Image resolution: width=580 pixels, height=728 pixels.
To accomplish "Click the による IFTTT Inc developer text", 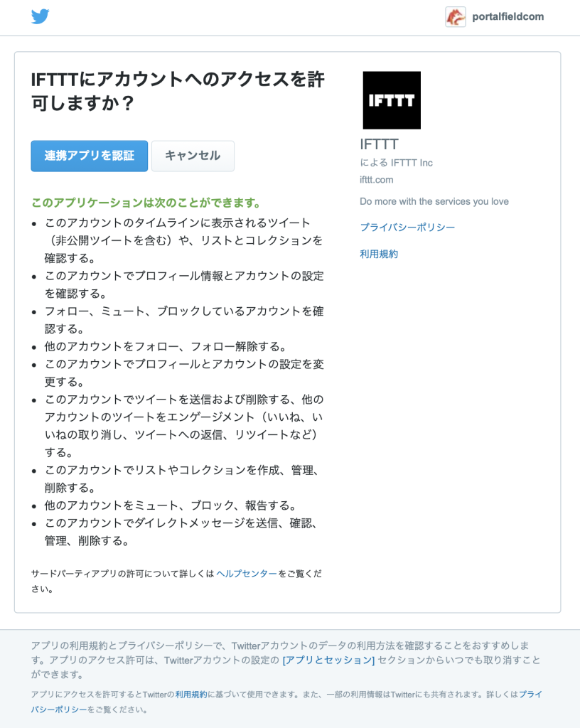I will 396,163.
